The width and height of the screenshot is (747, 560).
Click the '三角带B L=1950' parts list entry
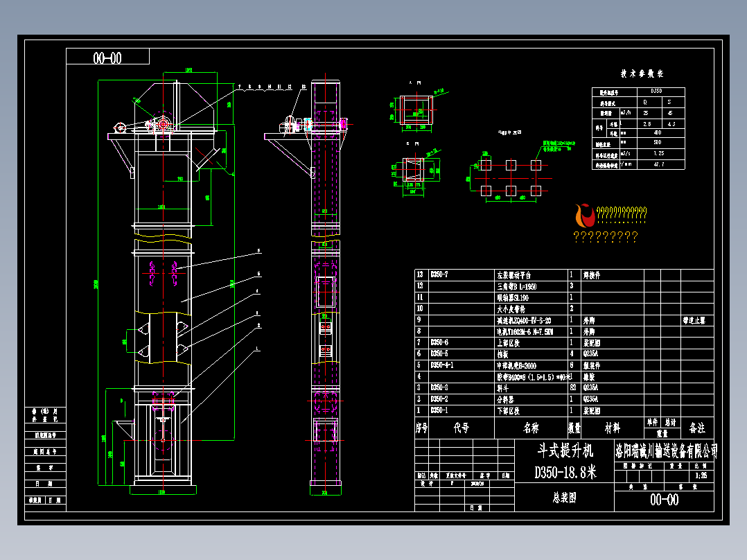point(517,286)
